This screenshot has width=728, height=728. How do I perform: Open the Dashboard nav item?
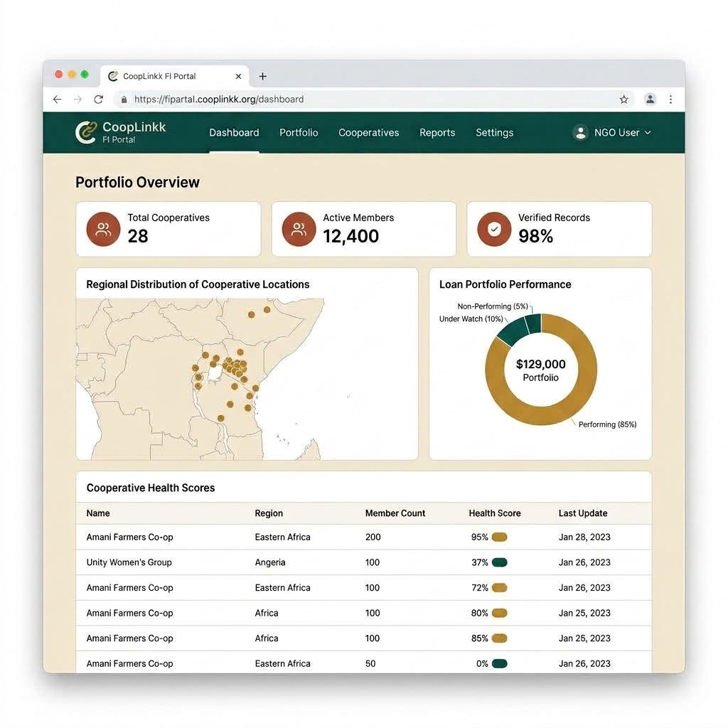[234, 133]
